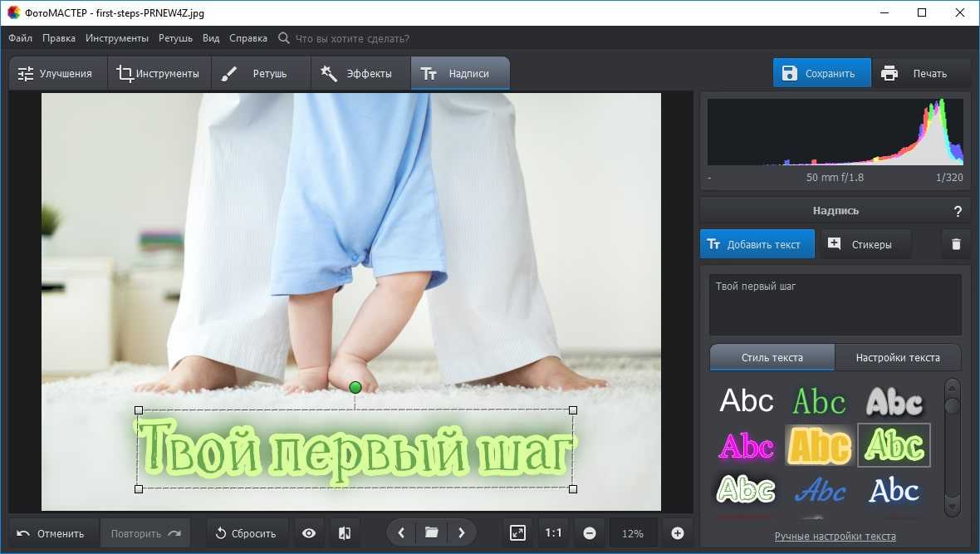
Task: Click the zoom in plus icon
Action: pyautogui.click(x=677, y=533)
